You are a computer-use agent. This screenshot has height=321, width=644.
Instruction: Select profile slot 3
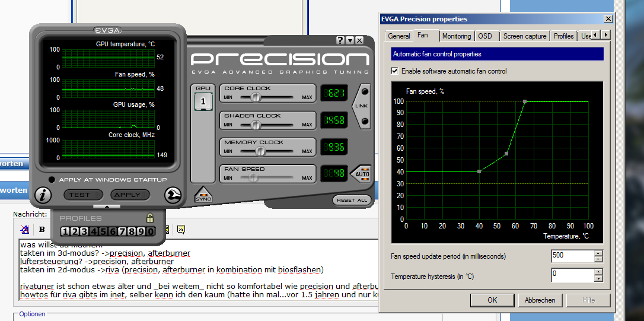[x=84, y=232]
